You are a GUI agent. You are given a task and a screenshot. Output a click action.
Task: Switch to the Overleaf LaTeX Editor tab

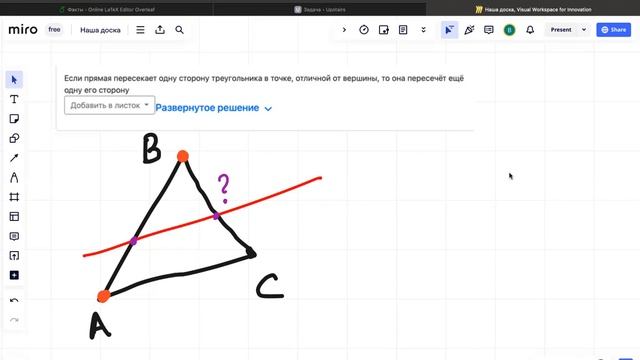pyautogui.click(x=107, y=9)
